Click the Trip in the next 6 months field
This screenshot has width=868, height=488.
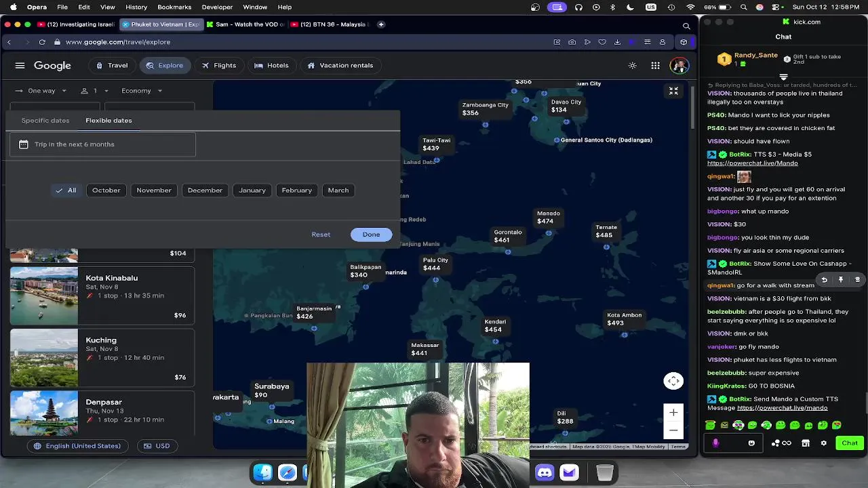[102, 144]
